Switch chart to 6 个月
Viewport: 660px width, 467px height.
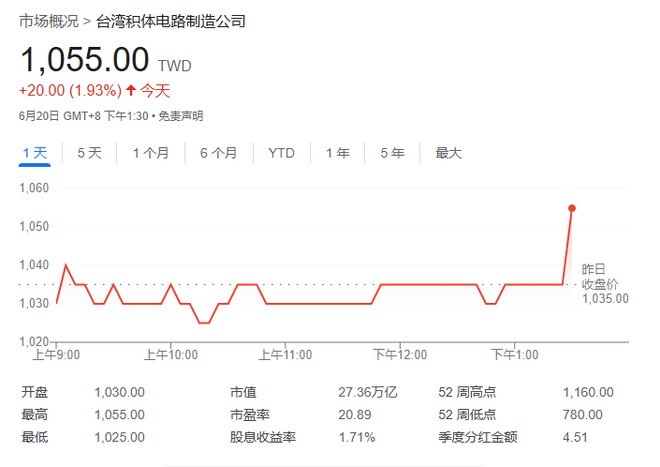[218, 153]
